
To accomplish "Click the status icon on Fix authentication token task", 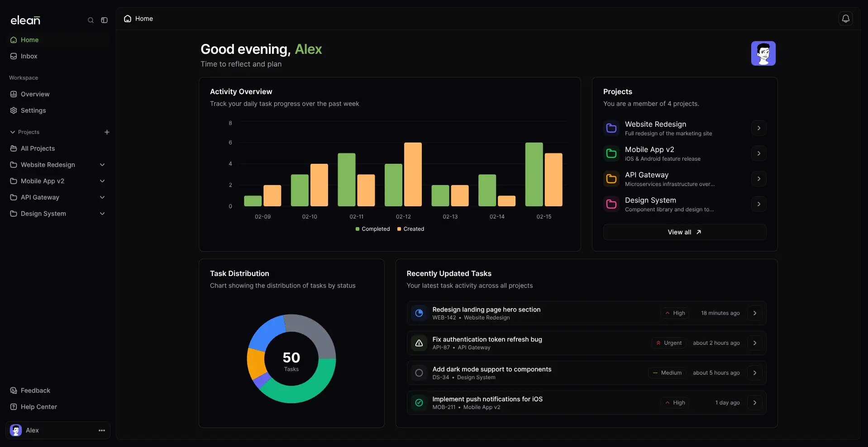I will click(419, 342).
